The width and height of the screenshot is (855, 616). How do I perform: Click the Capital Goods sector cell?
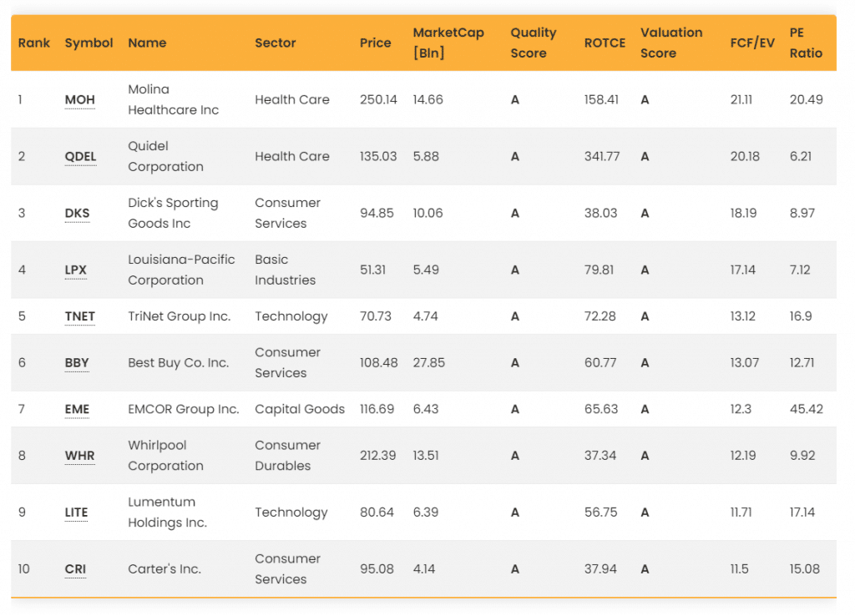(x=300, y=409)
